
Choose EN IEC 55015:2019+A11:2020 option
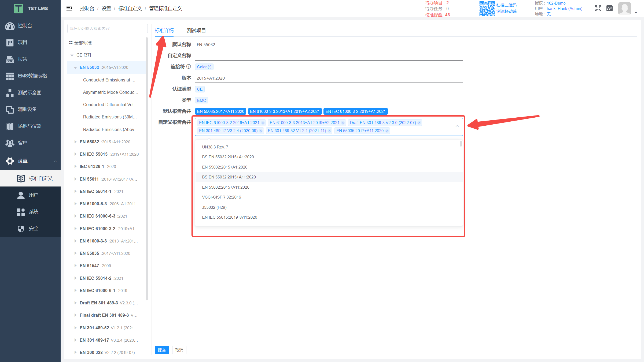[x=329, y=217]
